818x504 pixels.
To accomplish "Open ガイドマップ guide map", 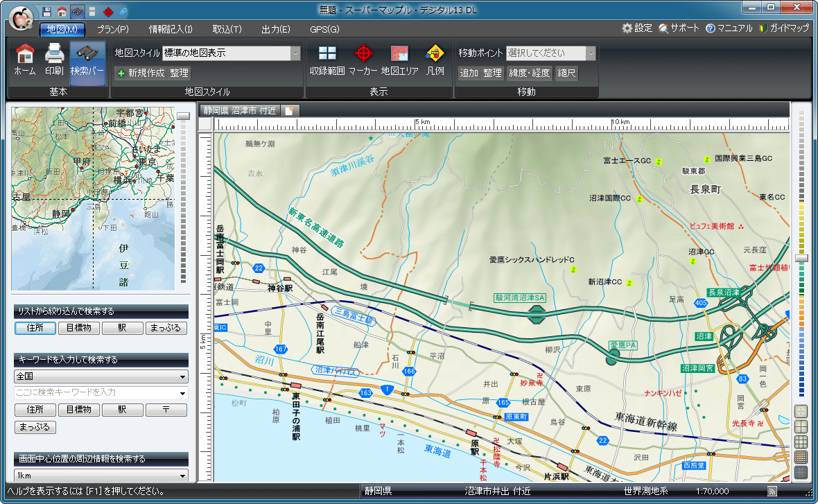I will click(x=783, y=28).
